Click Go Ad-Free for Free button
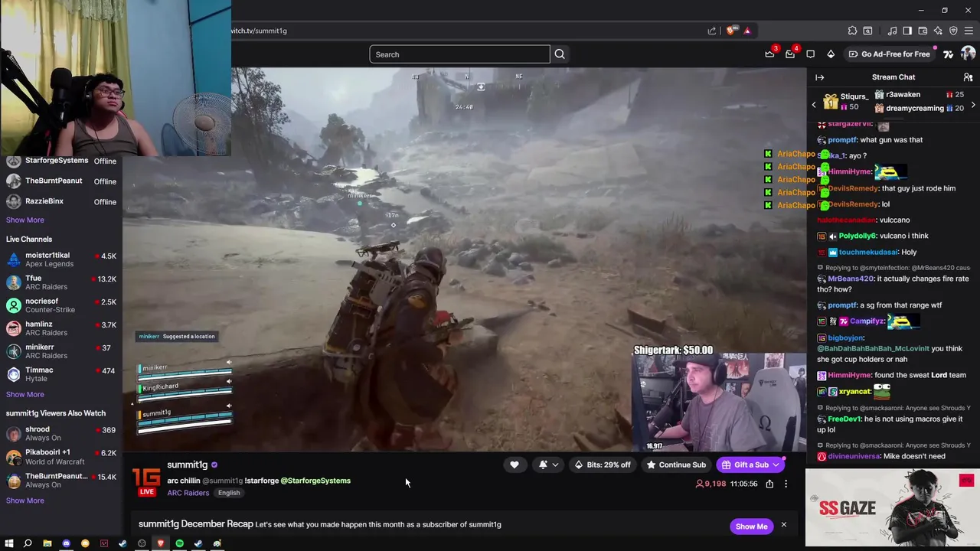This screenshot has height=551, width=980. [x=889, y=54]
